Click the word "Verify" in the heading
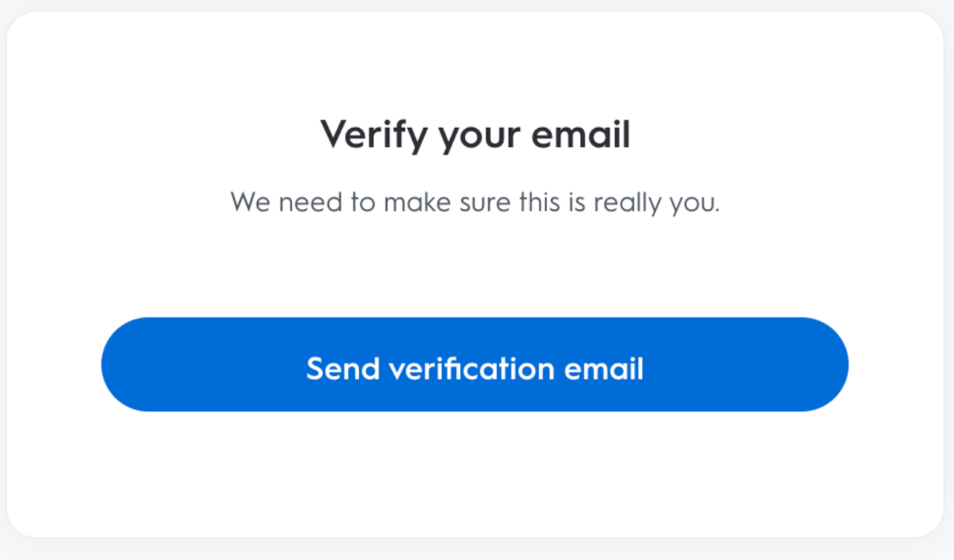 click(374, 136)
